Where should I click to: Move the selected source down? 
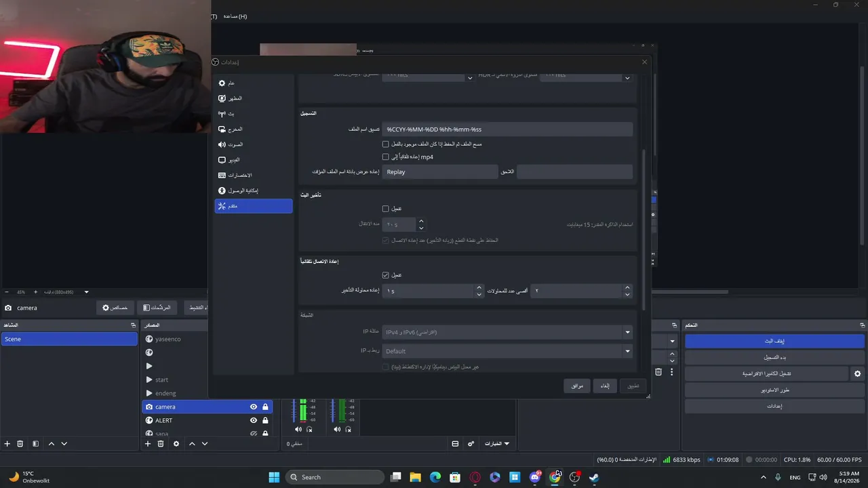click(205, 444)
